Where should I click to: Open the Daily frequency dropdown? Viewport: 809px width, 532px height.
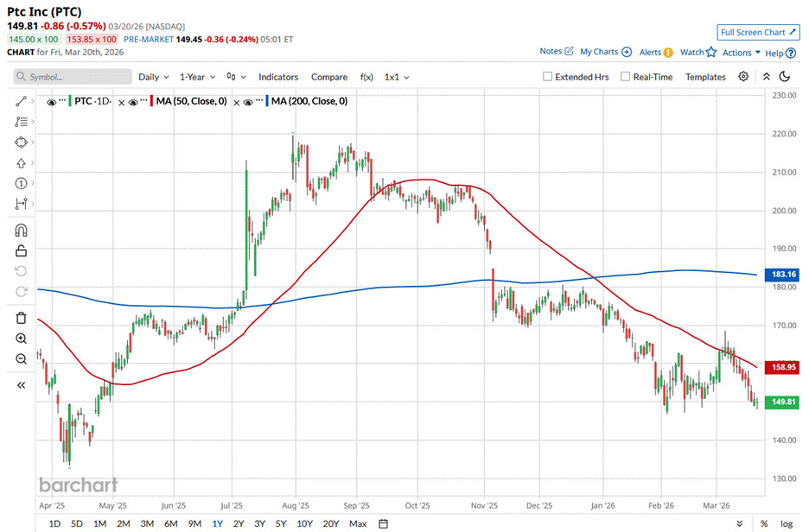[154, 77]
